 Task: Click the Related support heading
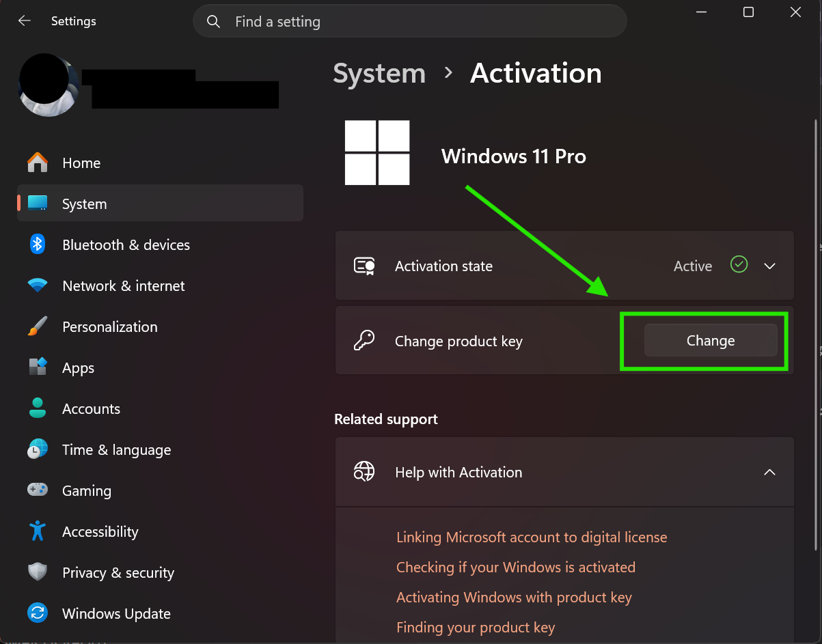pos(386,419)
